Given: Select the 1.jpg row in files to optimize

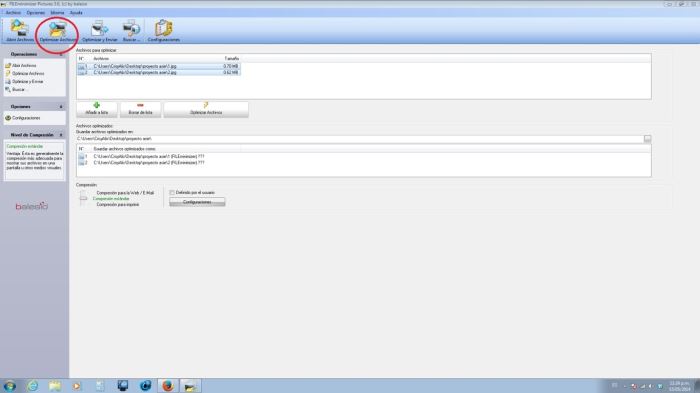Looking at the screenshot, I should [159, 66].
